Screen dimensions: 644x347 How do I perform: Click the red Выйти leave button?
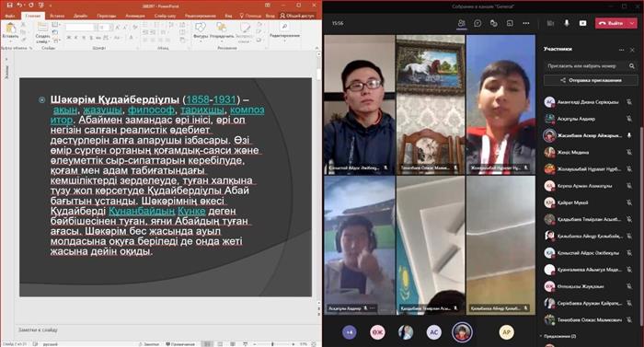click(611, 23)
